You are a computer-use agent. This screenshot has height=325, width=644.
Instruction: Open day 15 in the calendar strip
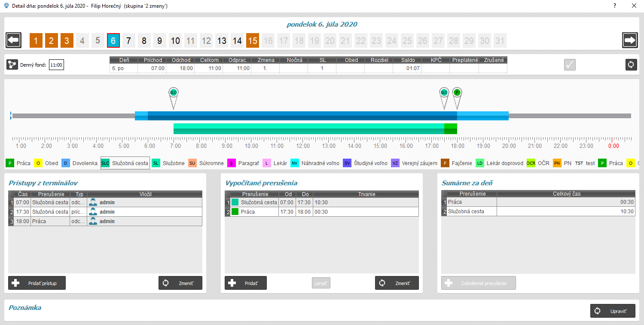tap(253, 40)
